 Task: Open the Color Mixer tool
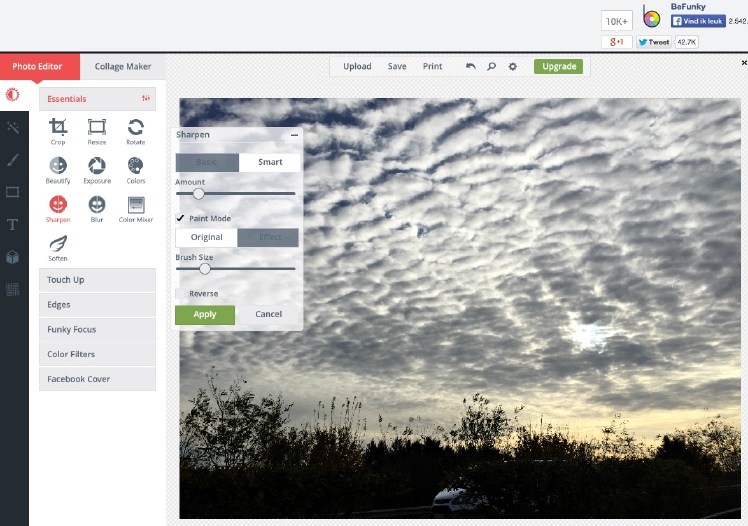(x=136, y=209)
